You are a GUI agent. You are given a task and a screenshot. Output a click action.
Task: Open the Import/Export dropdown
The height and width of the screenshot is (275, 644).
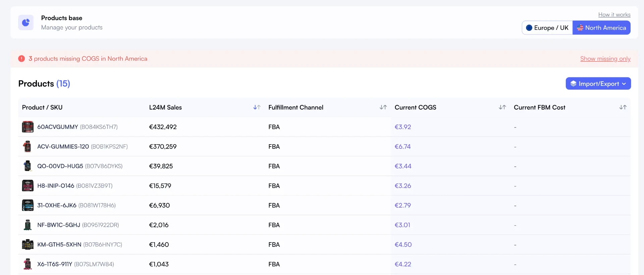click(598, 84)
